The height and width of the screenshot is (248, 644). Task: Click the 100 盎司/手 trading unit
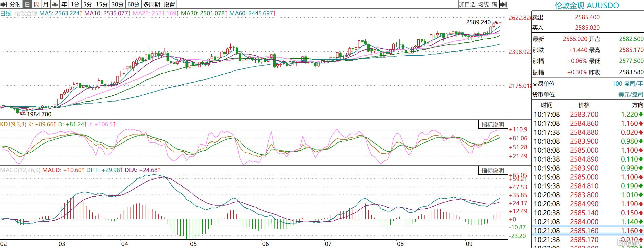[x=628, y=84]
